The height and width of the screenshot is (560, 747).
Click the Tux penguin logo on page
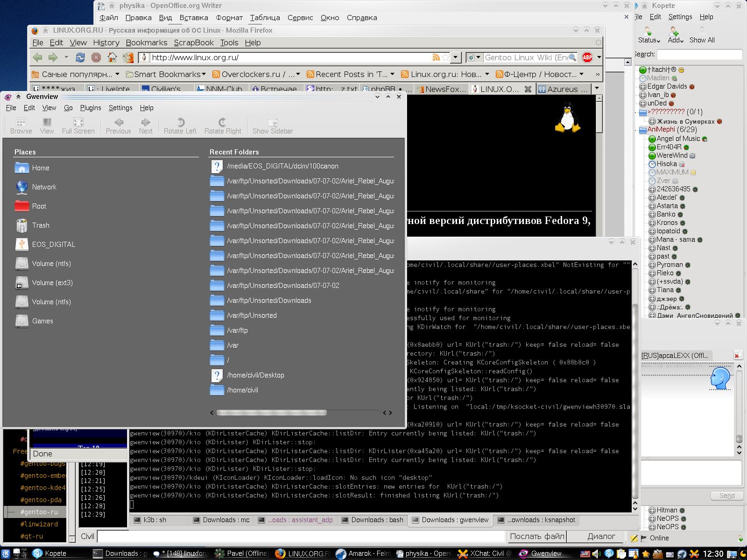(x=567, y=118)
